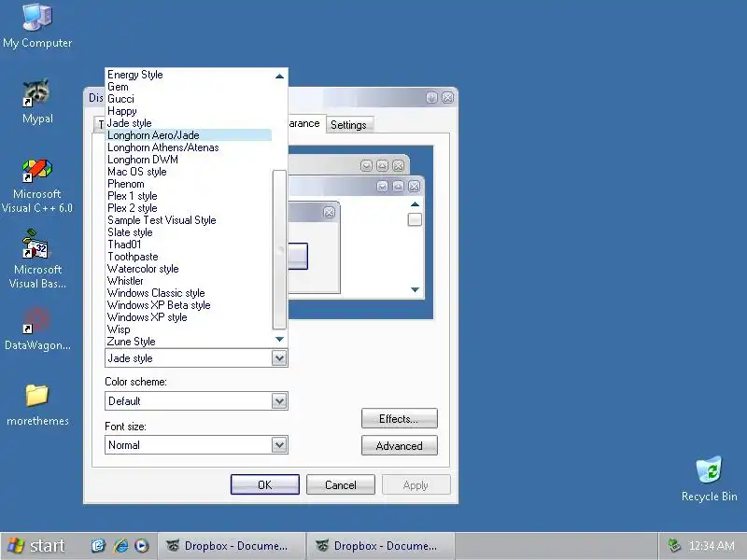747x560 pixels.
Task: Open the My Computer desktop icon
Action: coord(37,26)
